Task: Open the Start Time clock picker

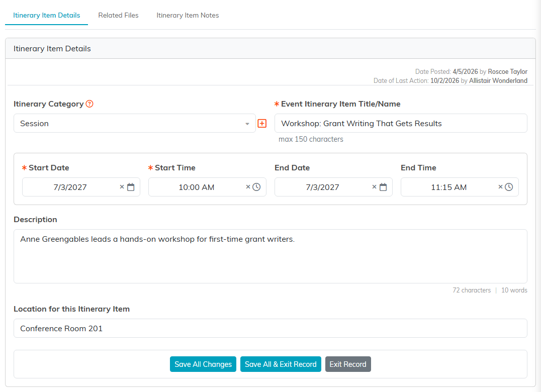Action: [x=256, y=187]
